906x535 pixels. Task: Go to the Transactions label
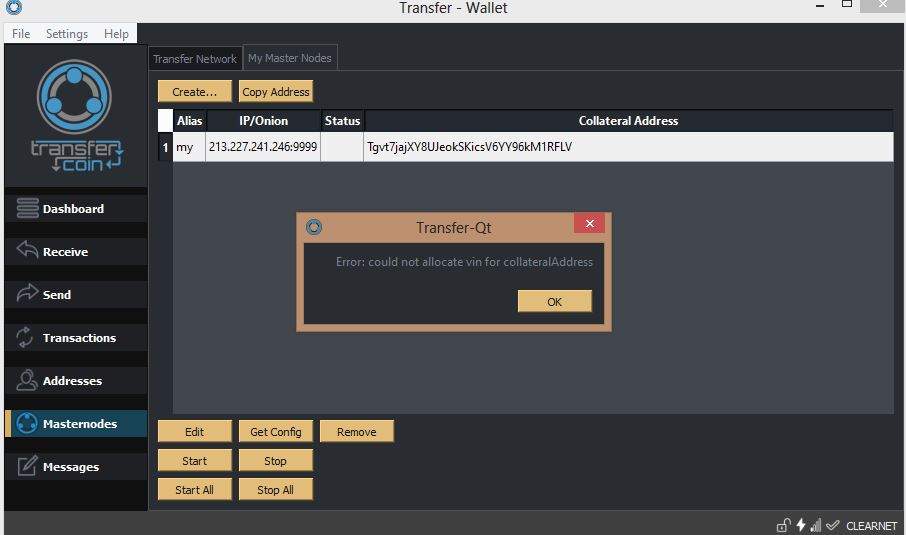pos(79,337)
